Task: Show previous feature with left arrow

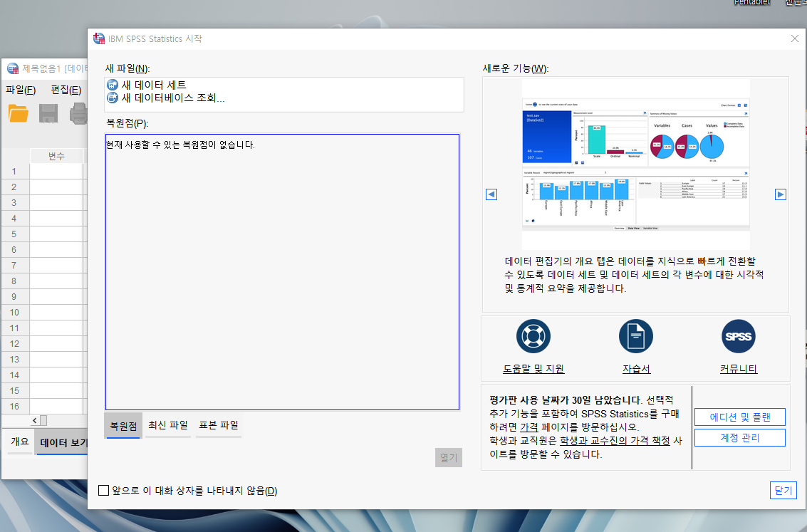Action: pos(491,194)
